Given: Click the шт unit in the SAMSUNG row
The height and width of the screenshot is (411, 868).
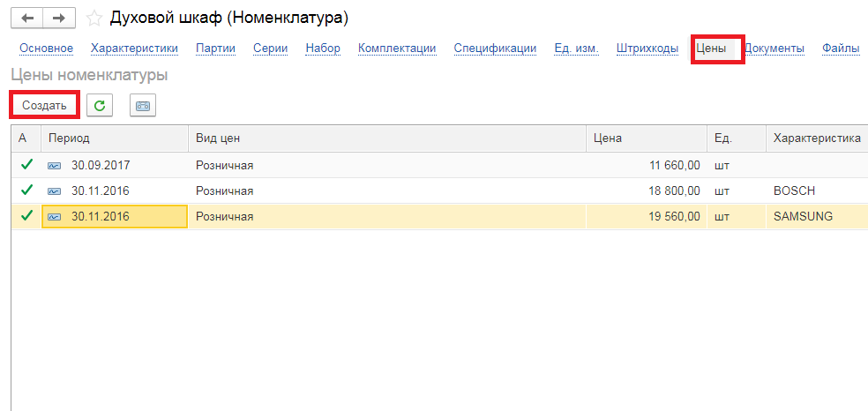Looking at the screenshot, I should (x=722, y=217).
